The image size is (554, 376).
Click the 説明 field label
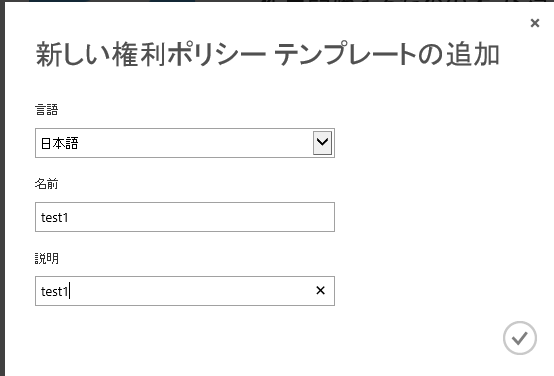tap(47, 258)
